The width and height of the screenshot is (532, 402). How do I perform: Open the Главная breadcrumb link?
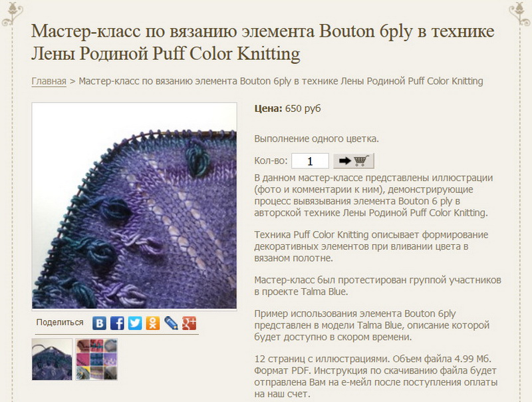coord(49,81)
